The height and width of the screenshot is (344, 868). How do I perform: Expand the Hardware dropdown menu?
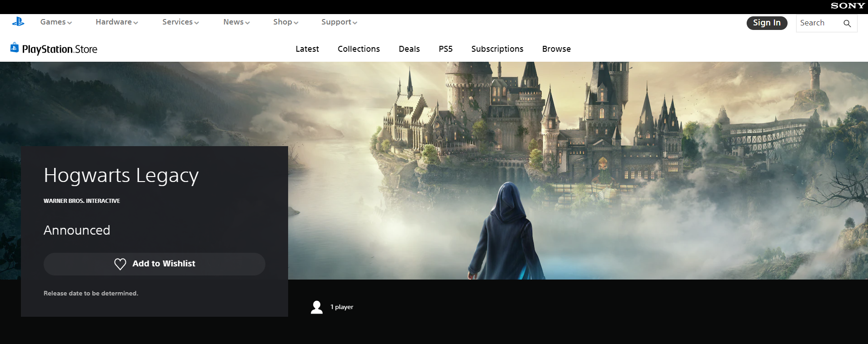117,22
